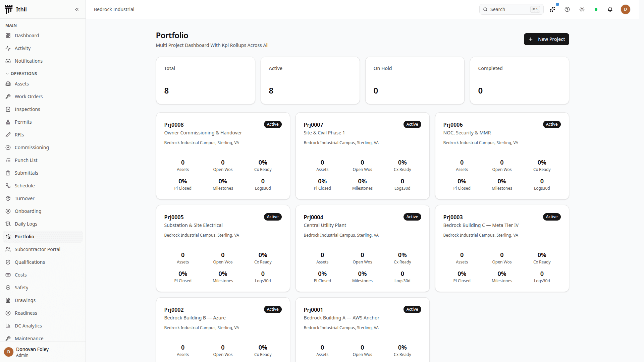Click the Readiness gauge icon

click(8, 313)
